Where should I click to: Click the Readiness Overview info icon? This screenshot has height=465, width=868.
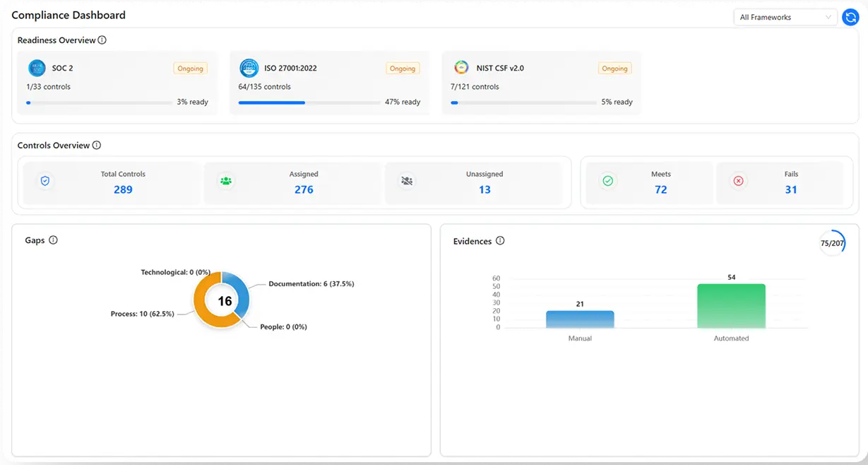[x=102, y=40]
